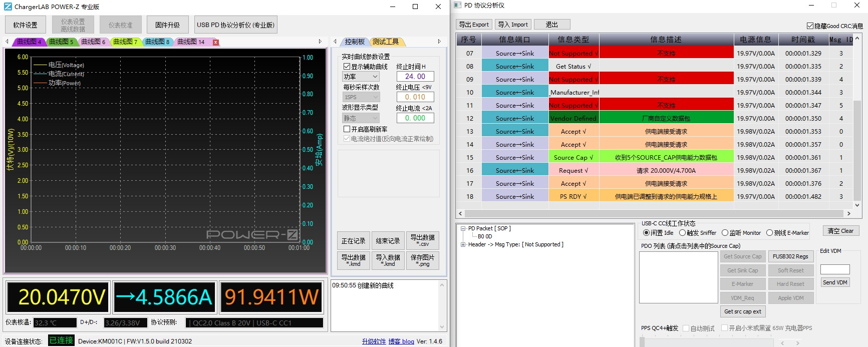Click left arrow beside 控制板 tab
The width and height of the screenshot is (868, 347).
tap(335, 42)
